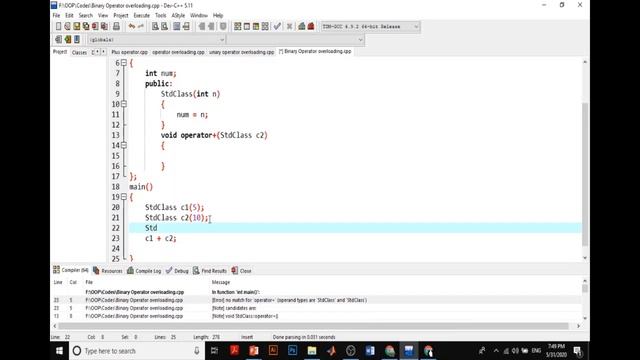Open the Photoshop taskbar icon
This screenshot has width=640, height=360.
(293, 351)
